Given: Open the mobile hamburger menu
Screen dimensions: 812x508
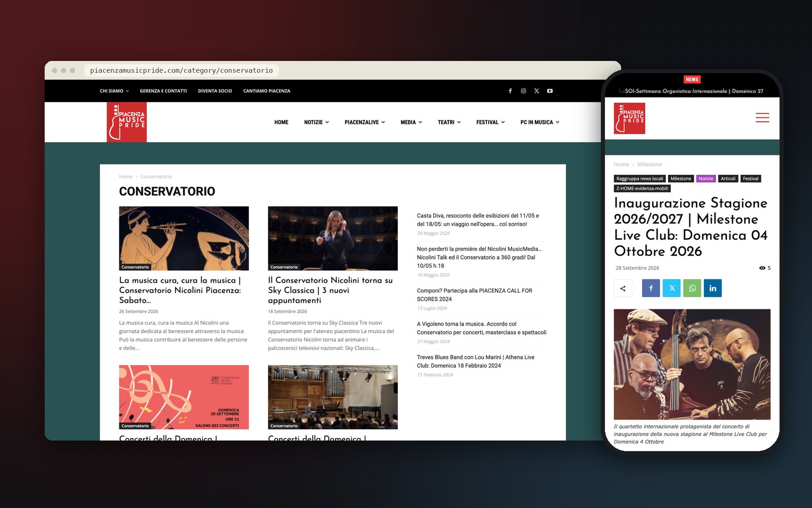Looking at the screenshot, I should tap(762, 118).
